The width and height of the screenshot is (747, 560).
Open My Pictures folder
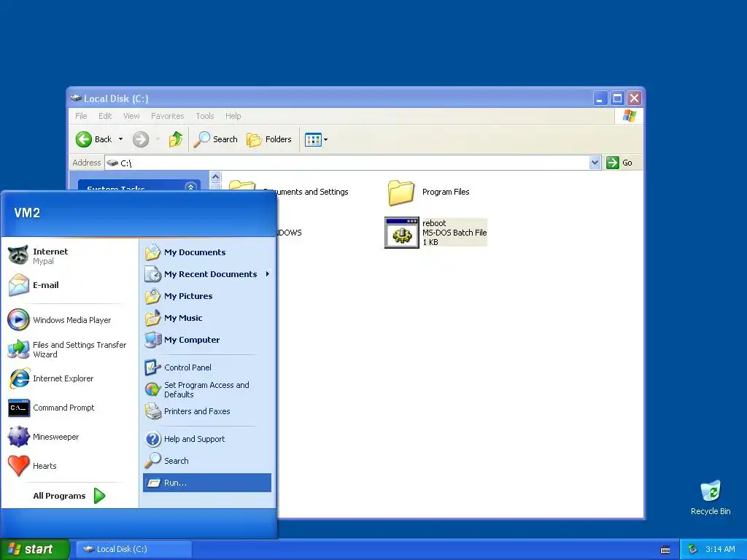click(206, 296)
